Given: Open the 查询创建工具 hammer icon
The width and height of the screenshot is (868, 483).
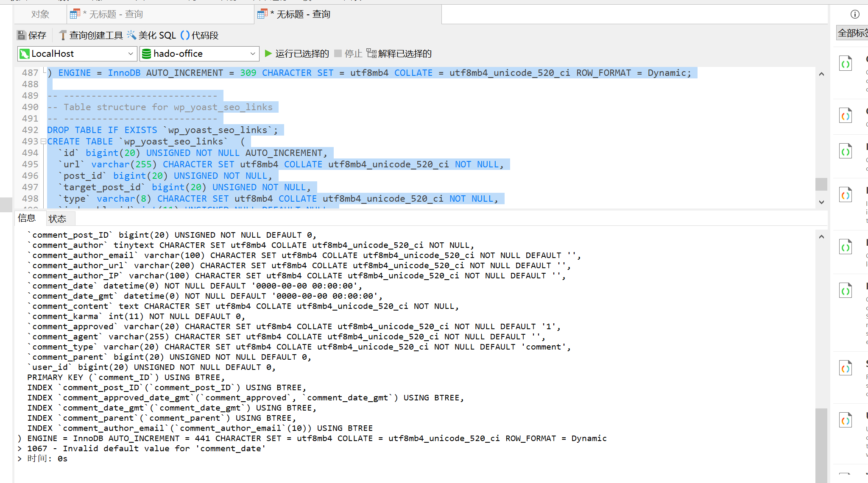Looking at the screenshot, I should [62, 35].
